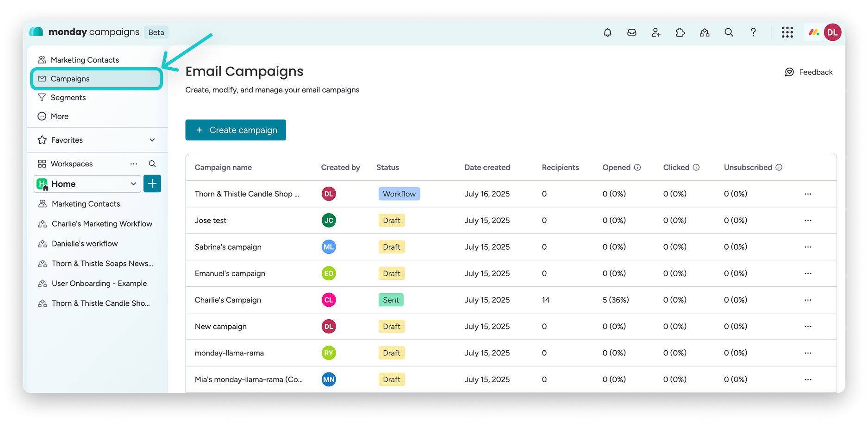Click the EO creator avatar

tap(329, 273)
